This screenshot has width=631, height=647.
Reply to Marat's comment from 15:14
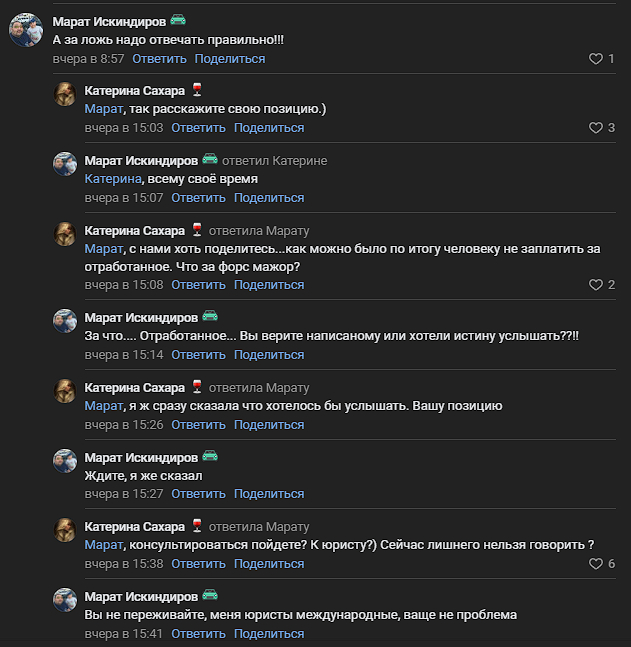(x=198, y=355)
